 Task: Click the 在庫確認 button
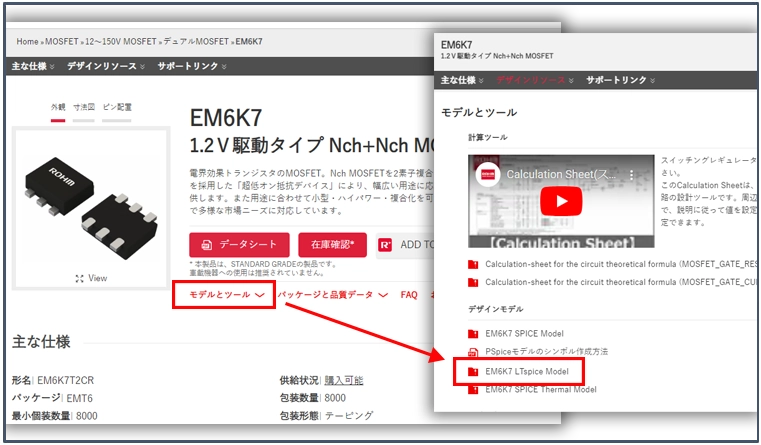(x=332, y=245)
